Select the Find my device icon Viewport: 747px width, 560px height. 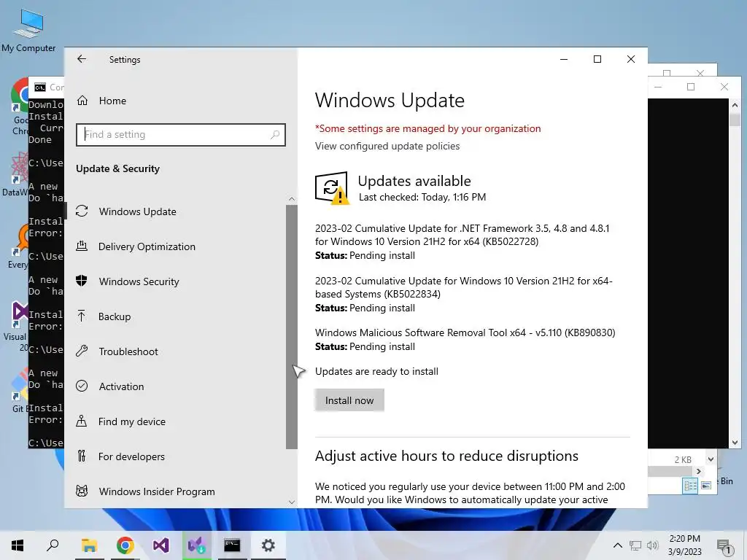[x=82, y=421]
